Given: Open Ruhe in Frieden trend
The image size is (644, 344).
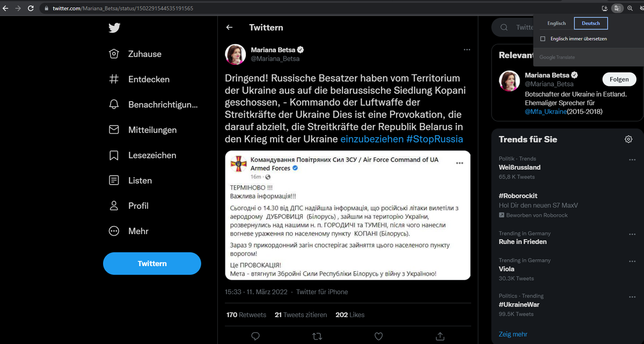Looking at the screenshot, I should pos(523,241).
